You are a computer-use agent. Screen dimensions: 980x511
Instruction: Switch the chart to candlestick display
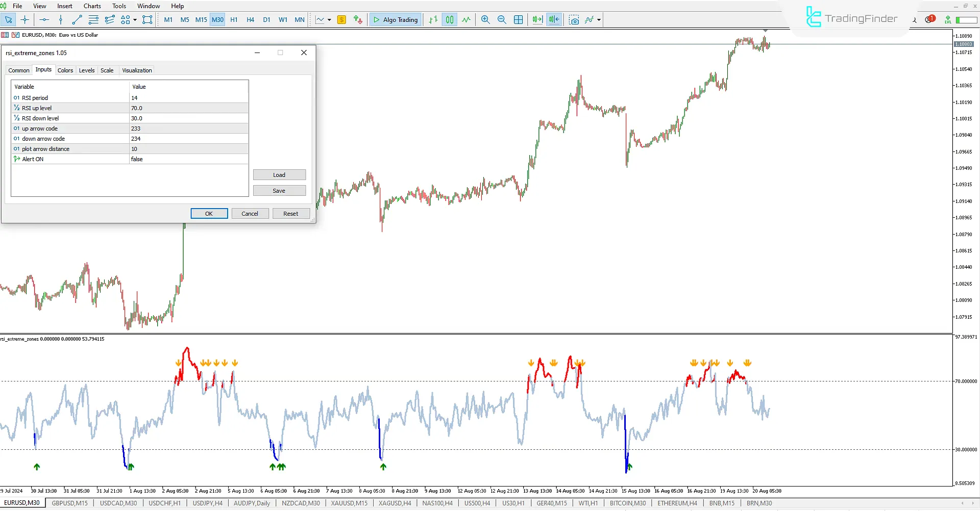pyautogui.click(x=450, y=19)
